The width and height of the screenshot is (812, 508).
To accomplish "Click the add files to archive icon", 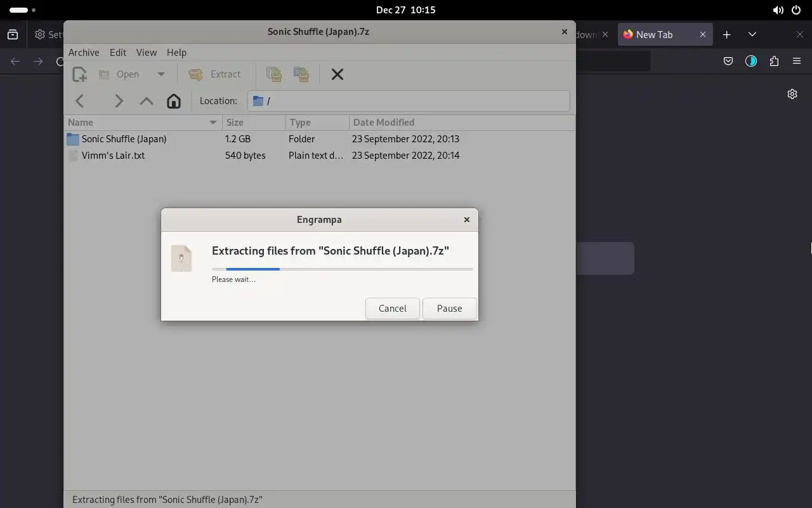I will 274,74.
